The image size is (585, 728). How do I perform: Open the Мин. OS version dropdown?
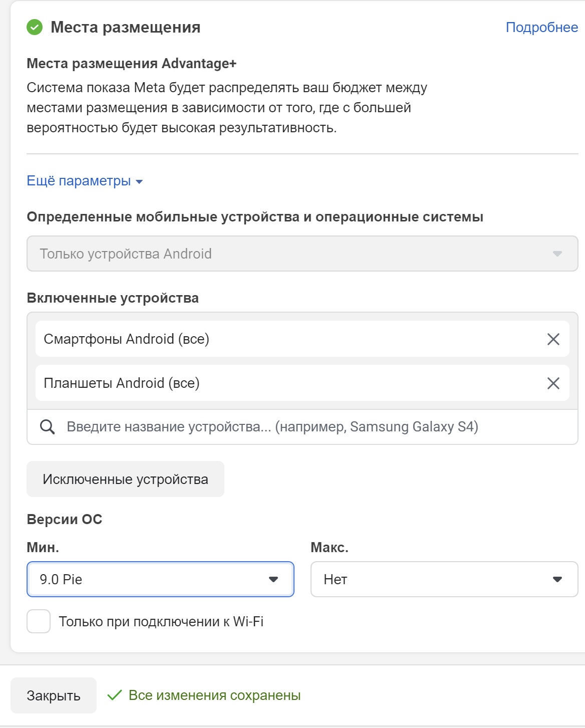pos(160,579)
